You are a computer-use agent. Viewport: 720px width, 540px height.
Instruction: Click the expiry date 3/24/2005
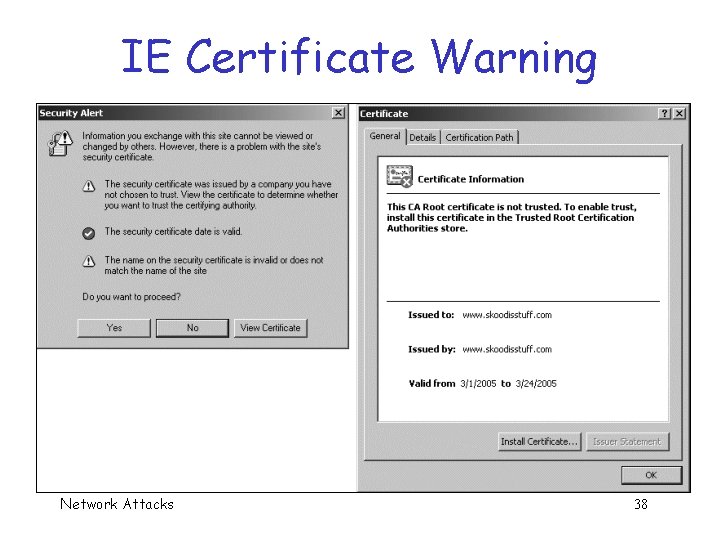point(536,384)
